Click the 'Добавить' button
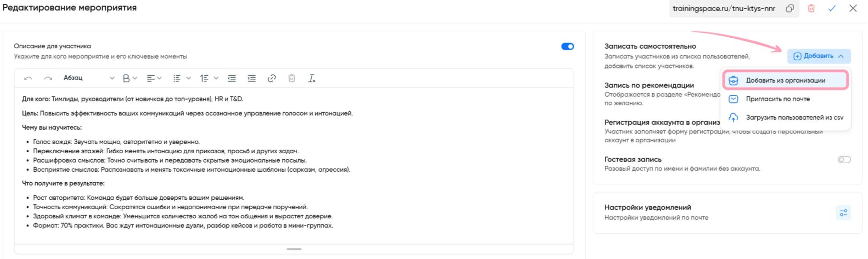The height and width of the screenshot is (259, 868). 819,56
